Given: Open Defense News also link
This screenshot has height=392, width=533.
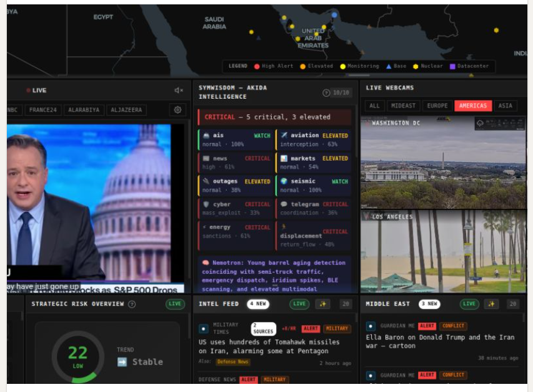Looking at the screenshot, I should point(233,362).
